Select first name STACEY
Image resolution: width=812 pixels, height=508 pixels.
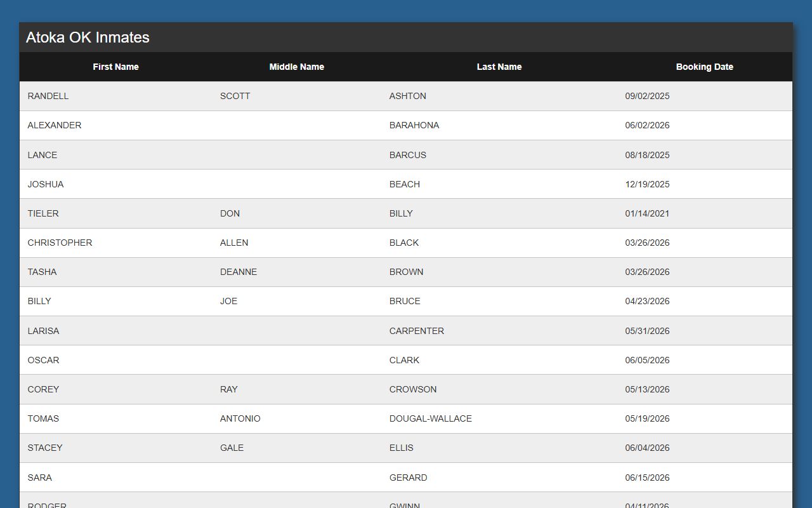click(45, 448)
